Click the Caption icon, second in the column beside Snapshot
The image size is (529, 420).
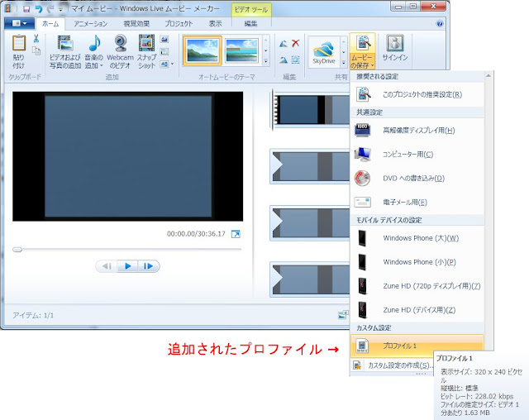click(164, 51)
